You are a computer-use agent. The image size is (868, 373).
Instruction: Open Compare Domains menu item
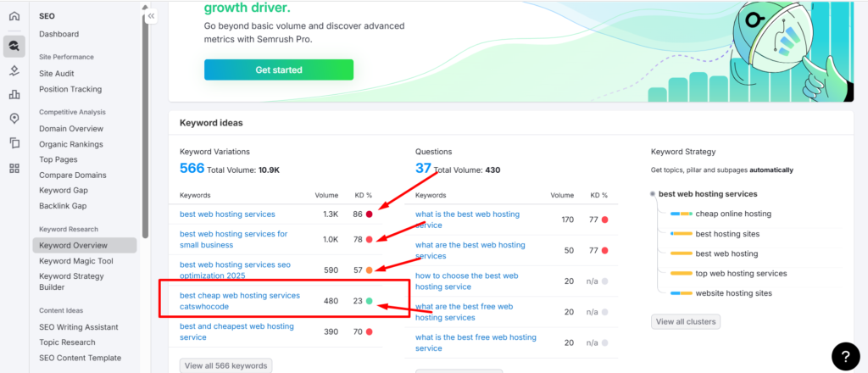pos(73,175)
